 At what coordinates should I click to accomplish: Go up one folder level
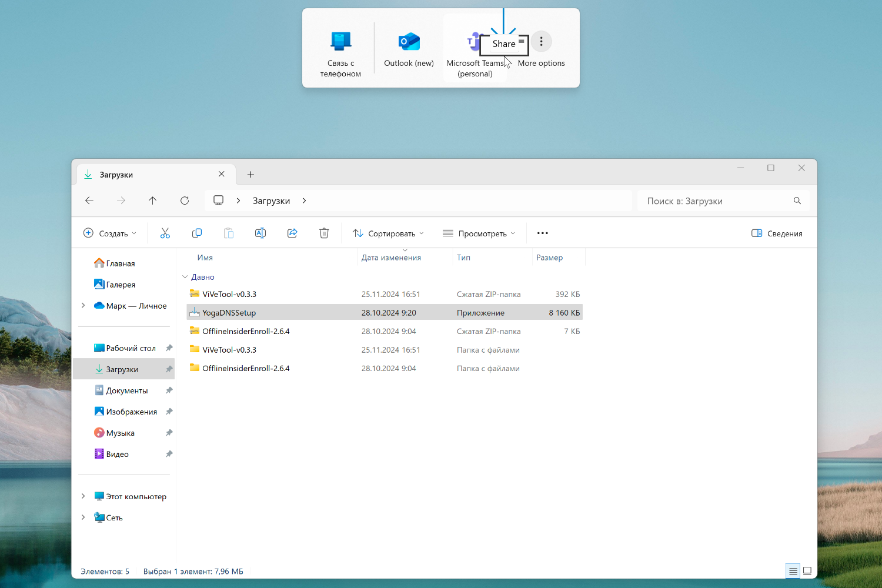[153, 201]
